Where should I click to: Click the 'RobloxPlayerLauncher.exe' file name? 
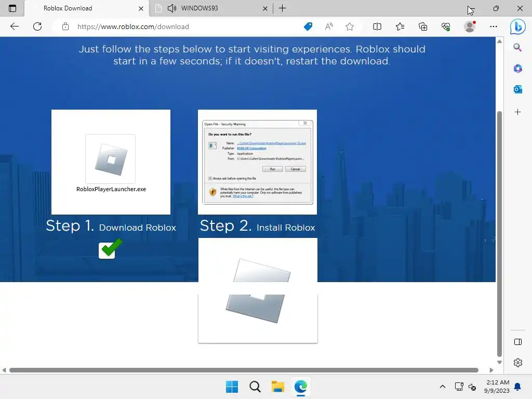[x=111, y=189]
